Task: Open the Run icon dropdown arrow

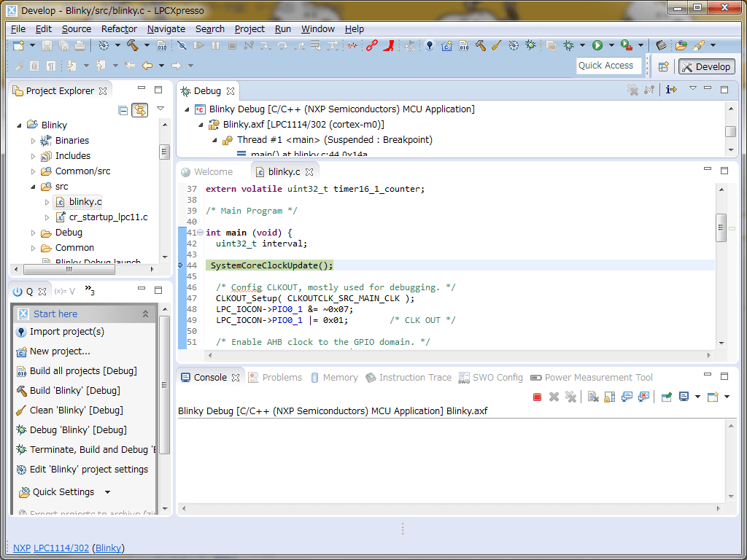Action: tap(611, 45)
